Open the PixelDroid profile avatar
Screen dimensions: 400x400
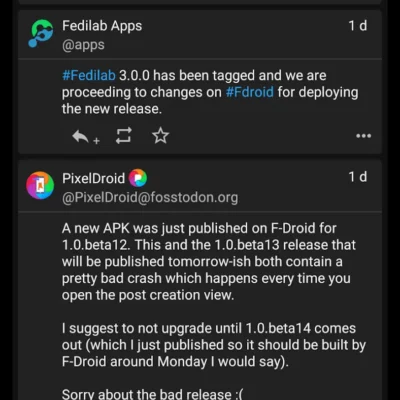tap(40, 185)
